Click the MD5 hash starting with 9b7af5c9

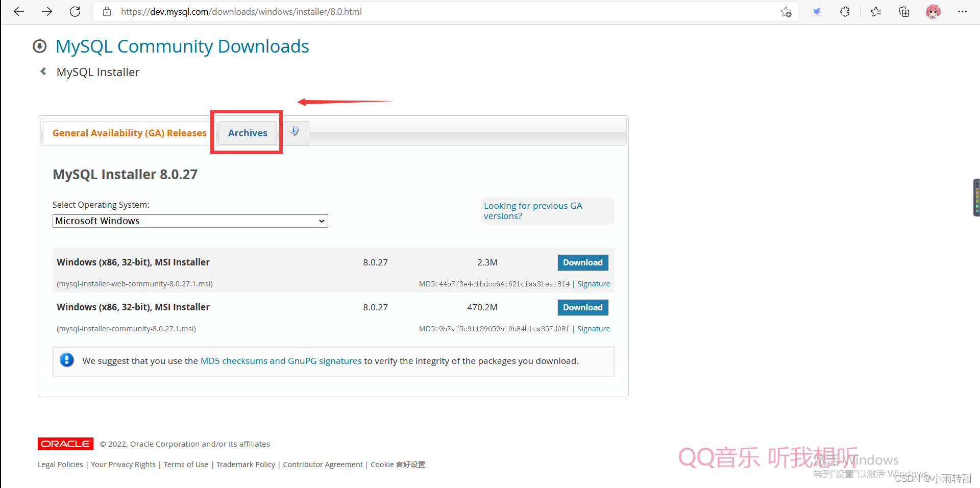coord(504,329)
